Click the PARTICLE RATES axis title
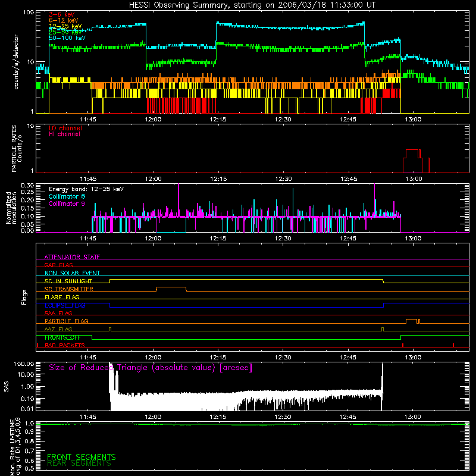Viewport: 476px width, 476px height. (x=17, y=149)
